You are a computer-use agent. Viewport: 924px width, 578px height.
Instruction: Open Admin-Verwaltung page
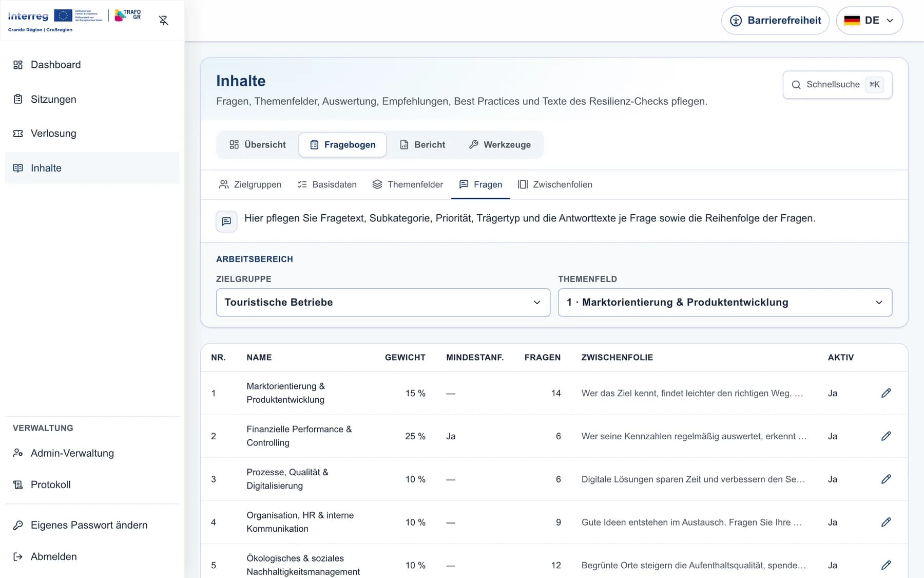tap(92, 453)
